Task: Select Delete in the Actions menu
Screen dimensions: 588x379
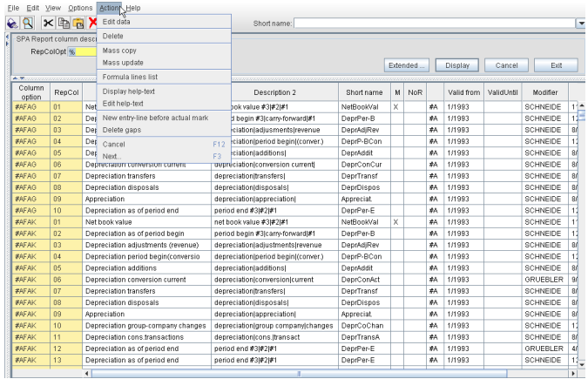Action: pyautogui.click(x=164, y=36)
